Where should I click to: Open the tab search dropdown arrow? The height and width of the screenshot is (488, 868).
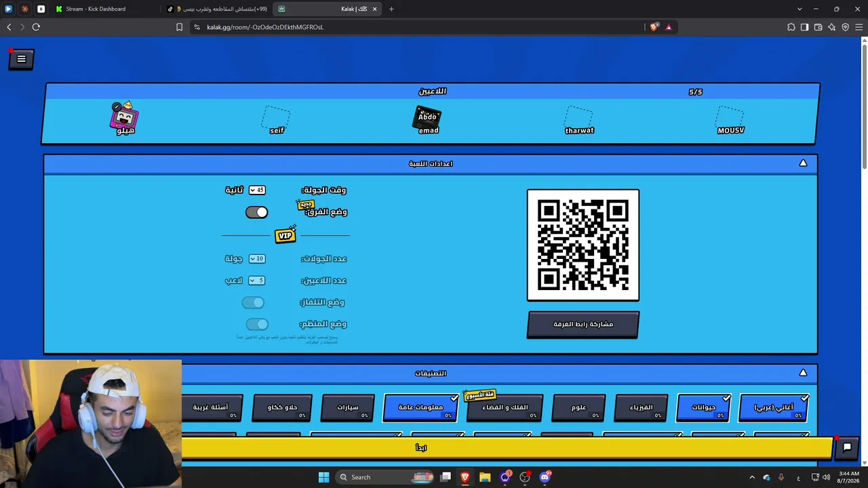pos(800,9)
